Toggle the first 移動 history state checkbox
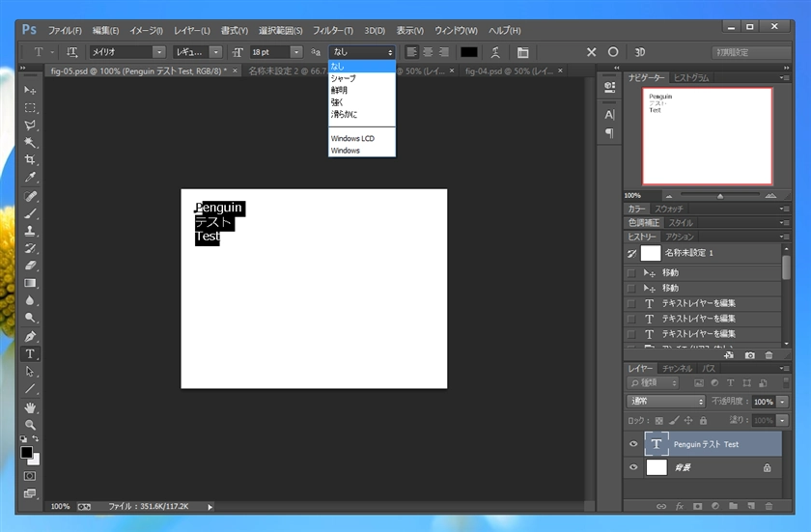Image resolution: width=811 pixels, height=532 pixels. (x=631, y=273)
